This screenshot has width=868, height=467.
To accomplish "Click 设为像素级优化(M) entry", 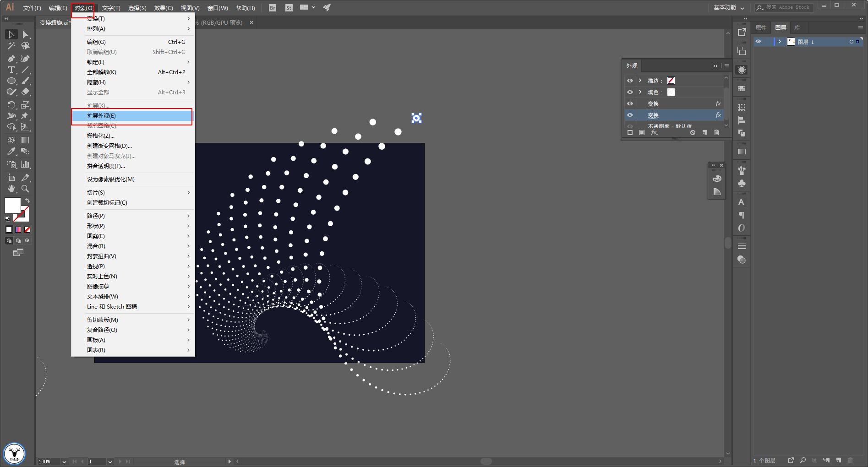I will click(x=133, y=179).
